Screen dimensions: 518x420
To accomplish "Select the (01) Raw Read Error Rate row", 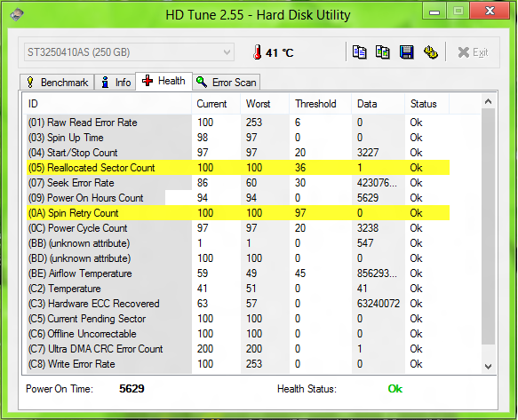I will (x=238, y=123).
